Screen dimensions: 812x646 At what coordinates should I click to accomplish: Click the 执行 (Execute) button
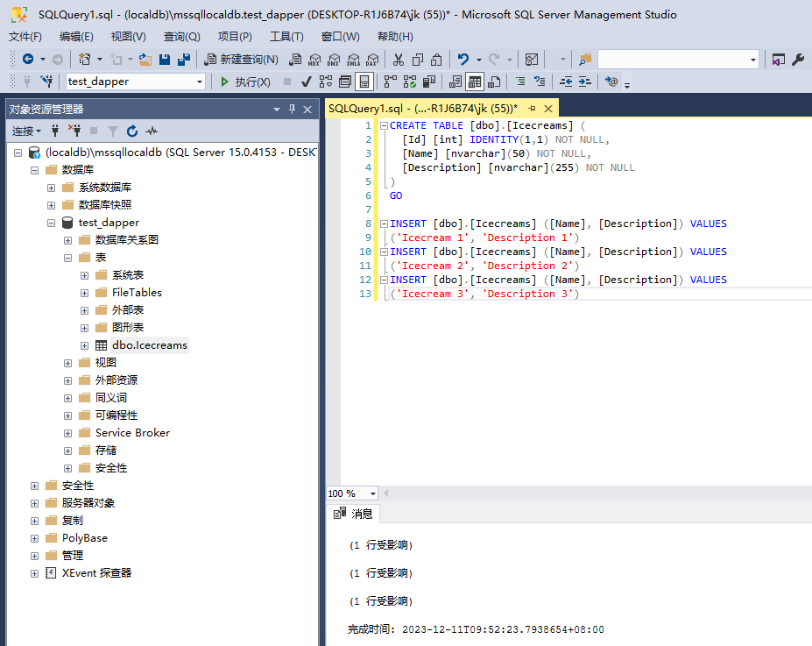244,82
